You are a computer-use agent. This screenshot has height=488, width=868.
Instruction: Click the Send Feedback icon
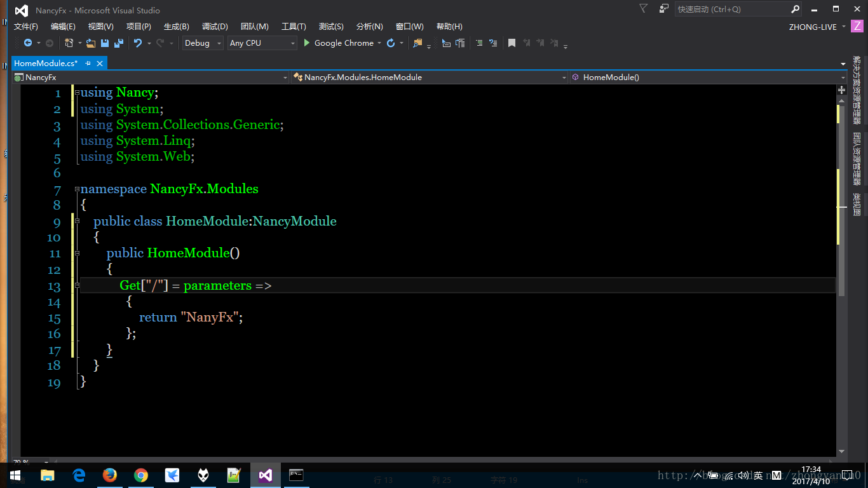click(x=664, y=9)
